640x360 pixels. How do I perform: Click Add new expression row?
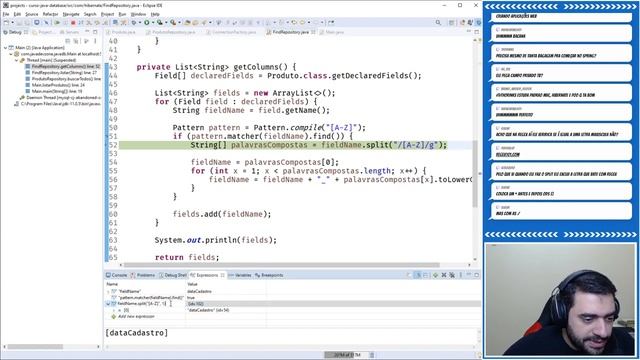click(x=136, y=316)
